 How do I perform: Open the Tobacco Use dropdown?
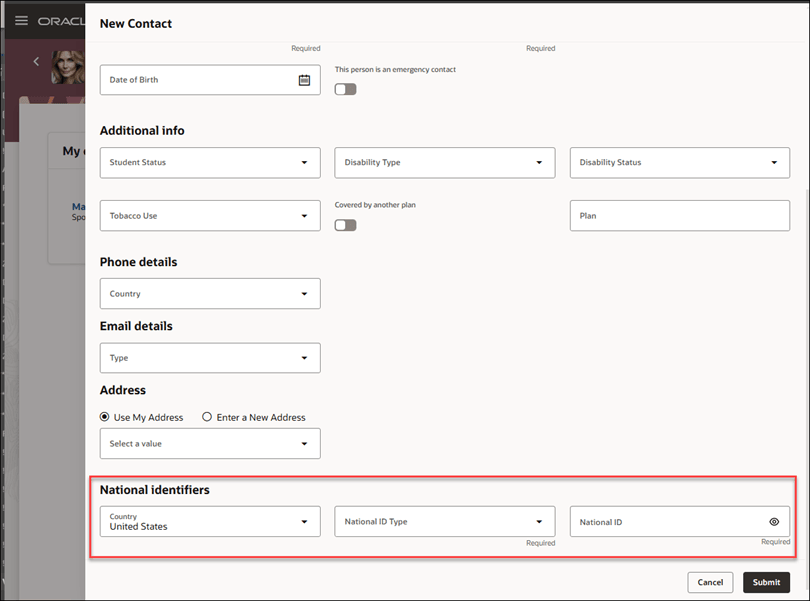click(x=210, y=216)
